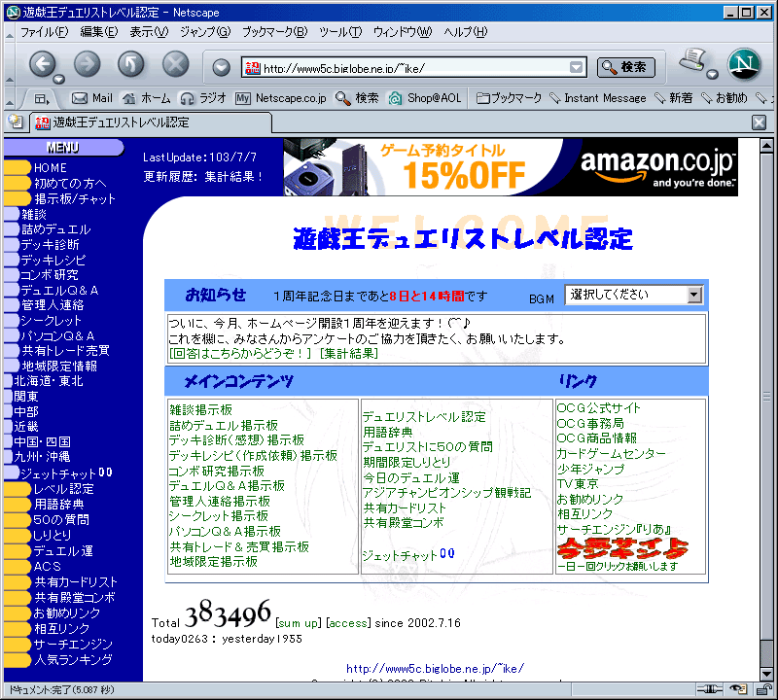Click the amazon.co.jp 15%OFF banner ad
Image resolution: width=778 pixels, height=700 pixels.
(510, 167)
